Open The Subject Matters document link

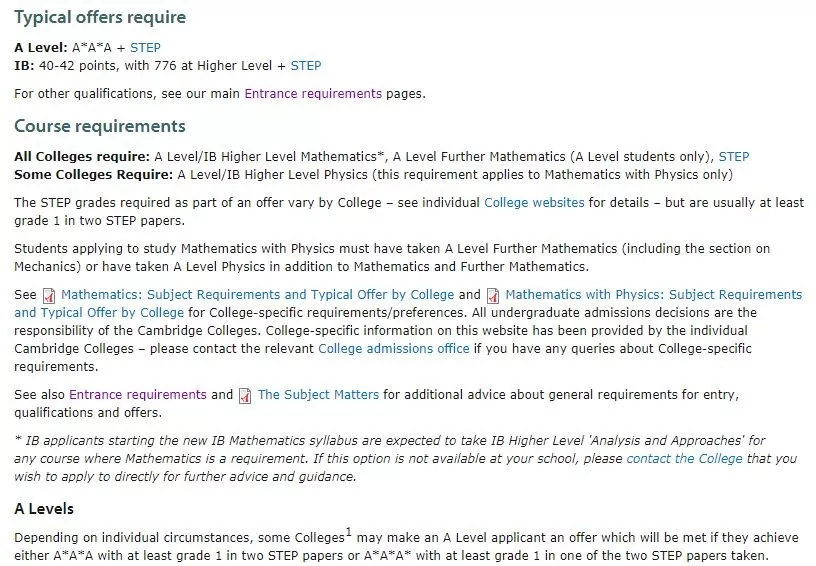[318, 395]
